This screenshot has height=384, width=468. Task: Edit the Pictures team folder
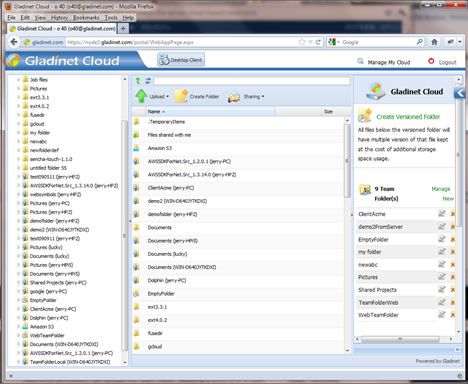click(x=442, y=277)
